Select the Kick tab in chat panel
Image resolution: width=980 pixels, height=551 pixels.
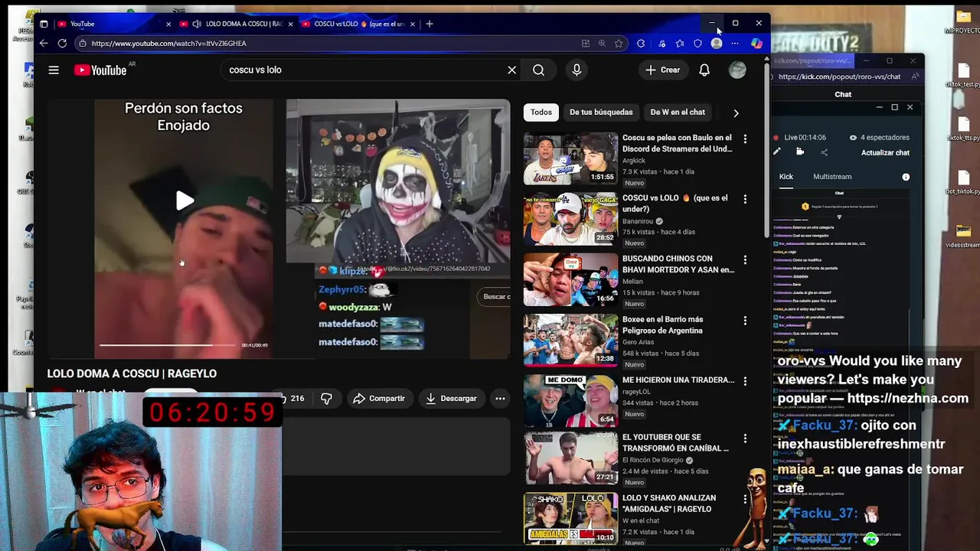pos(786,177)
